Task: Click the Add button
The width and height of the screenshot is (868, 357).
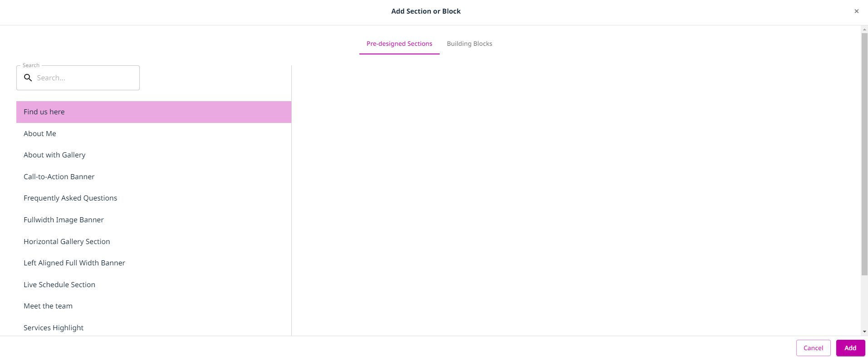Action: click(850, 348)
